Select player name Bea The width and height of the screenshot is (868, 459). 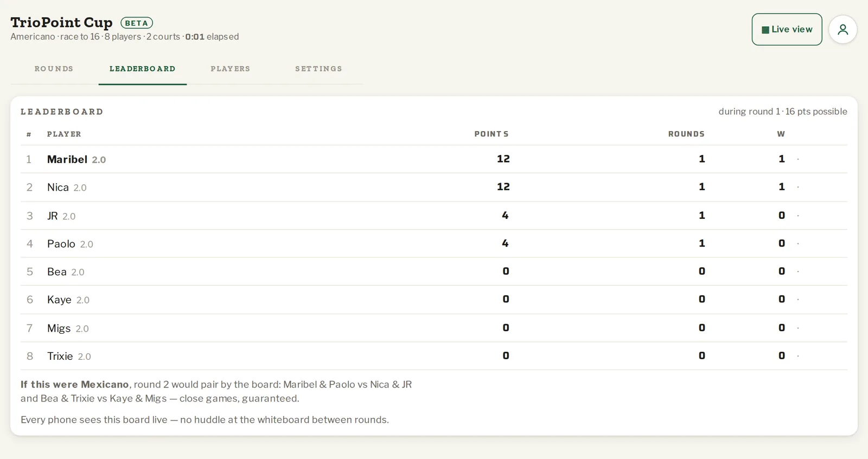(x=57, y=272)
